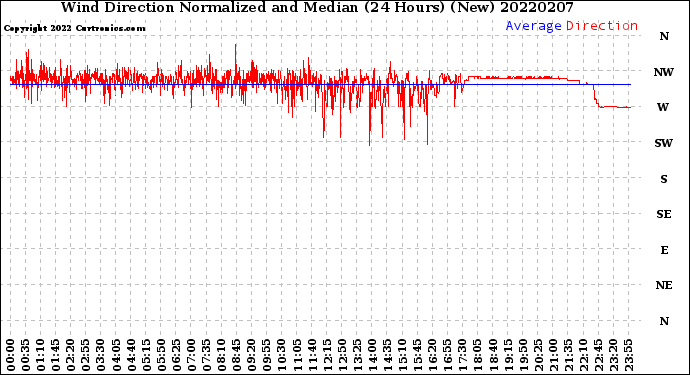Click the 21:00 time label
The width and height of the screenshot is (690, 375).
pyautogui.click(x=553, y=355)
